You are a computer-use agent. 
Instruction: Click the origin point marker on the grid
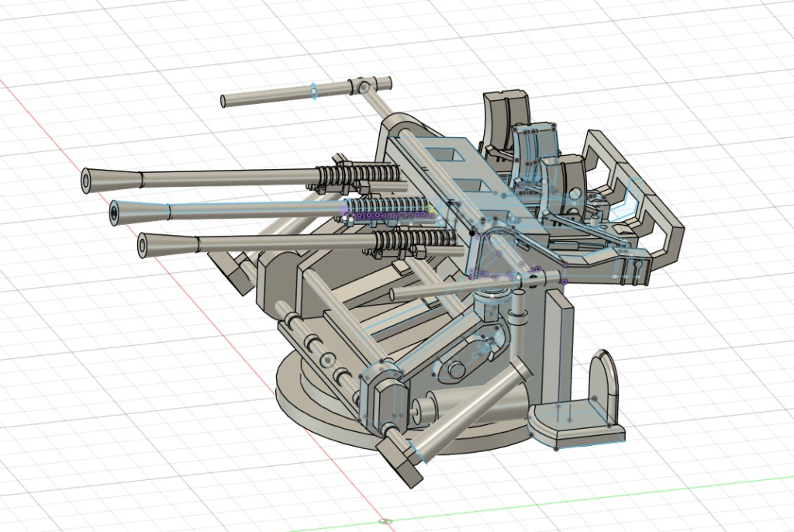(x=387, y=520)
